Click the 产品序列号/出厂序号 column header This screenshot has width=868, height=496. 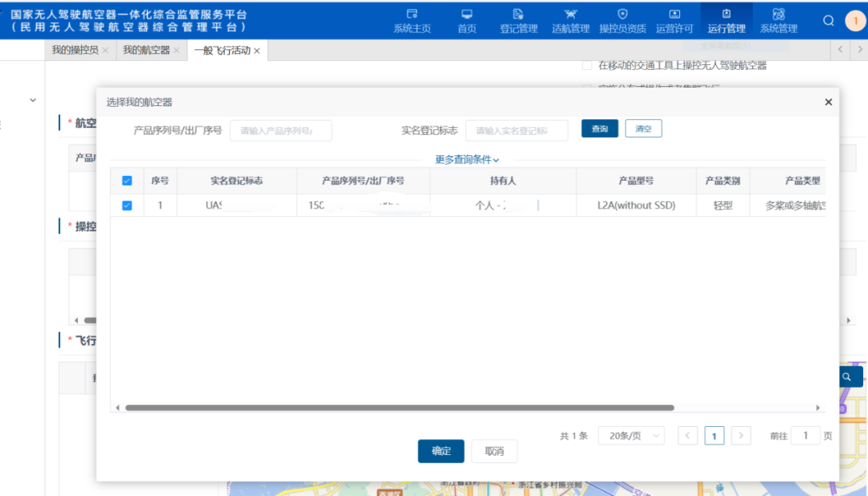362,180
